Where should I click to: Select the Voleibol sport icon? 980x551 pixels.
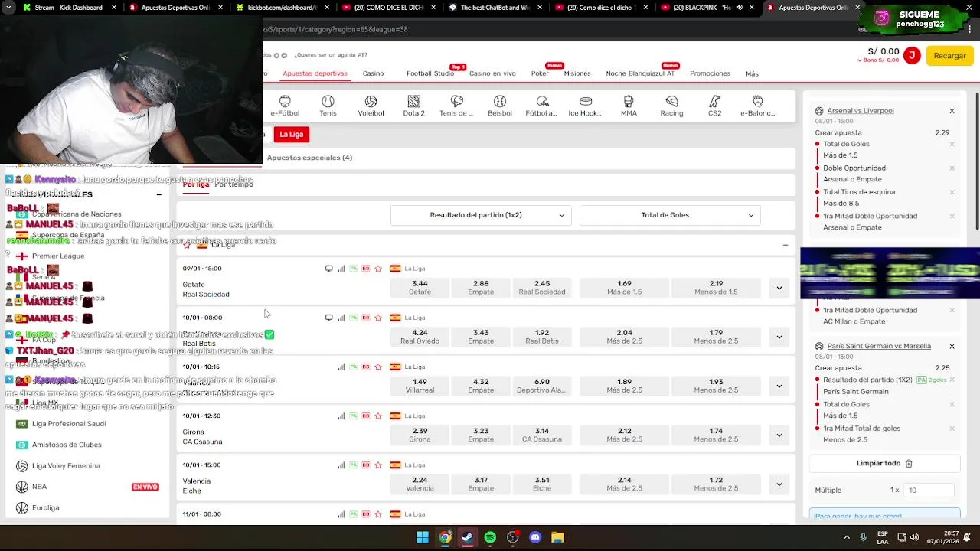point(371,106)
